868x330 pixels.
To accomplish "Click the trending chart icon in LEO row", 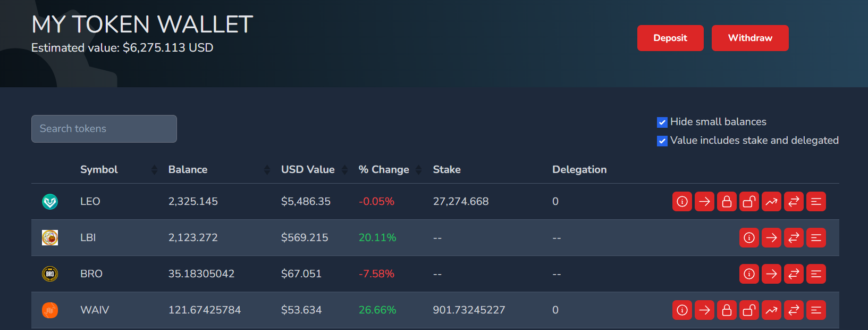I will tap(771, 202).
